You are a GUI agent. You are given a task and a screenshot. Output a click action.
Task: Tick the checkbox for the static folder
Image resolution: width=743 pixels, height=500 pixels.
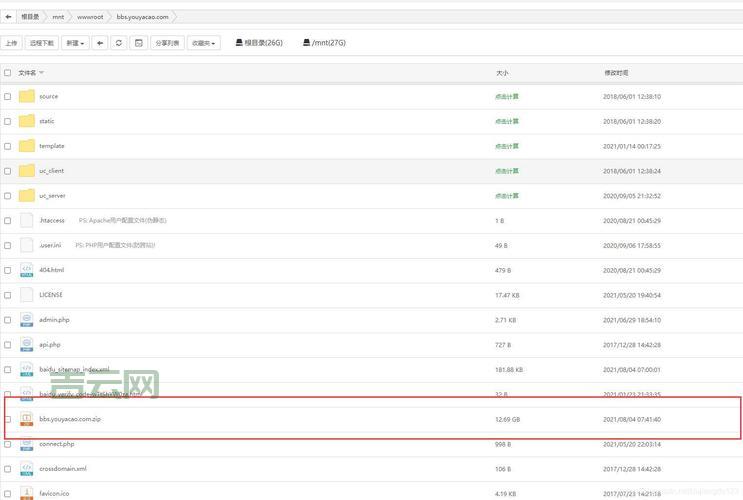coord(8,121)
